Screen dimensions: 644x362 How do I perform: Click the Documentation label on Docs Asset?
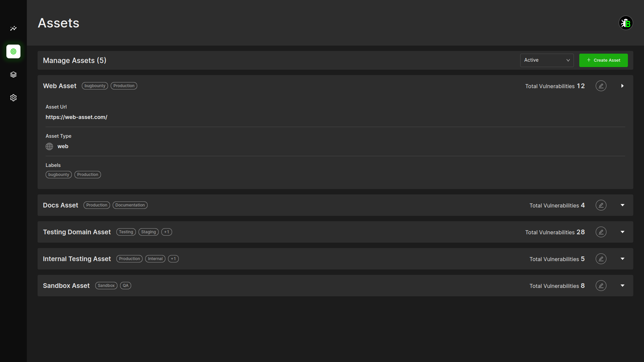130,205
